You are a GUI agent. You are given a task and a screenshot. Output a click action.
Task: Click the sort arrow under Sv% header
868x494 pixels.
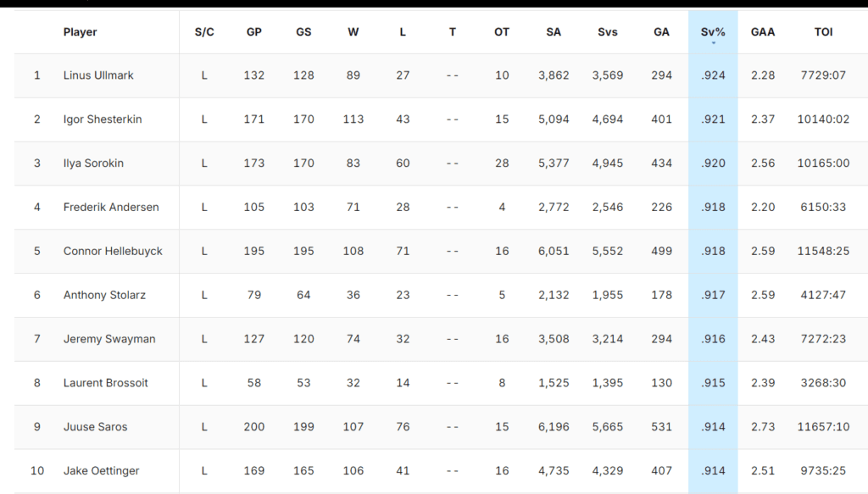click(x=713, y=42)
